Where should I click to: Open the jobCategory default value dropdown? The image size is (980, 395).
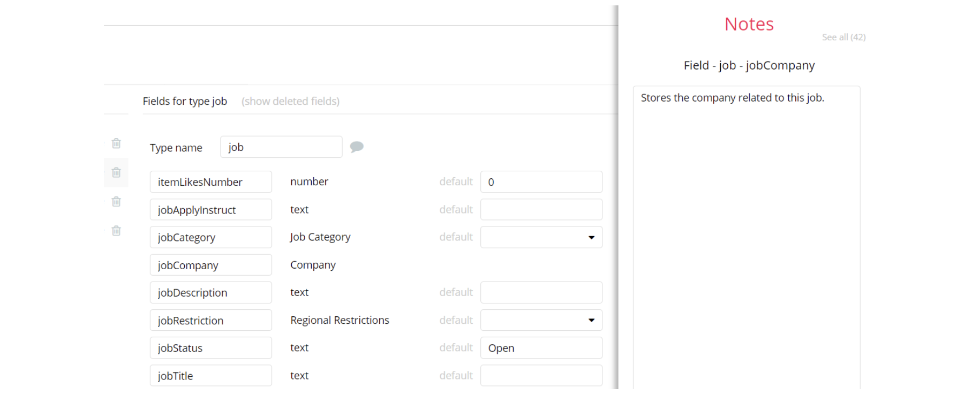point(541,237)
